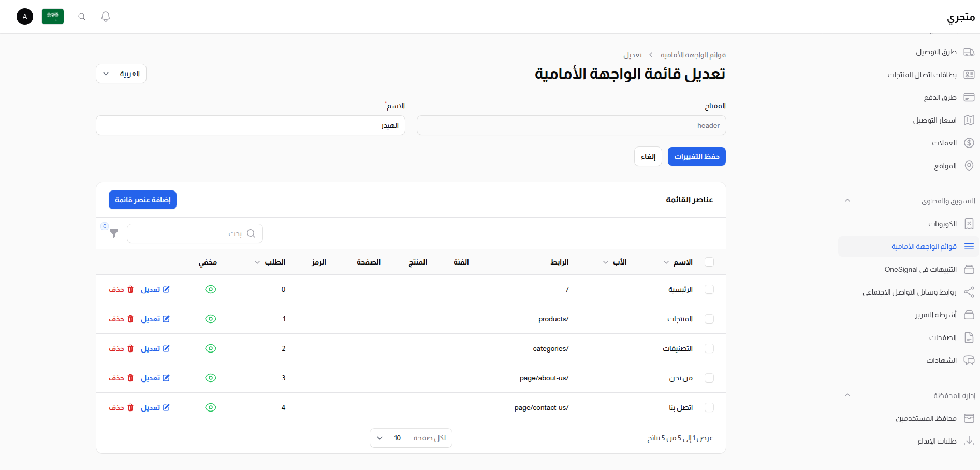The image size is (980, 470).
Task: Click the Saudi flag icon in top bar
Action: point(52,16)
